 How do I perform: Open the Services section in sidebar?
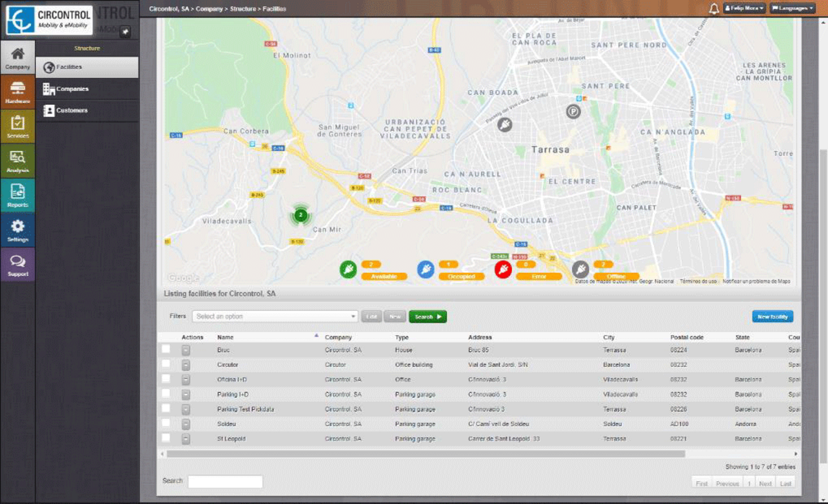click(18, 126)
